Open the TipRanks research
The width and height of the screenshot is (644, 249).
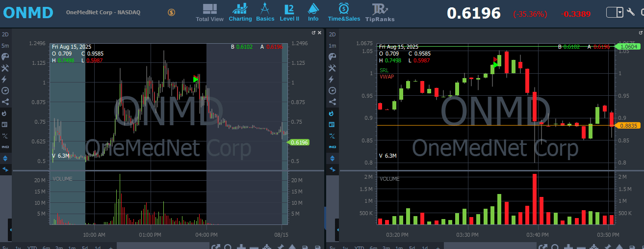[x=380, y=13]
